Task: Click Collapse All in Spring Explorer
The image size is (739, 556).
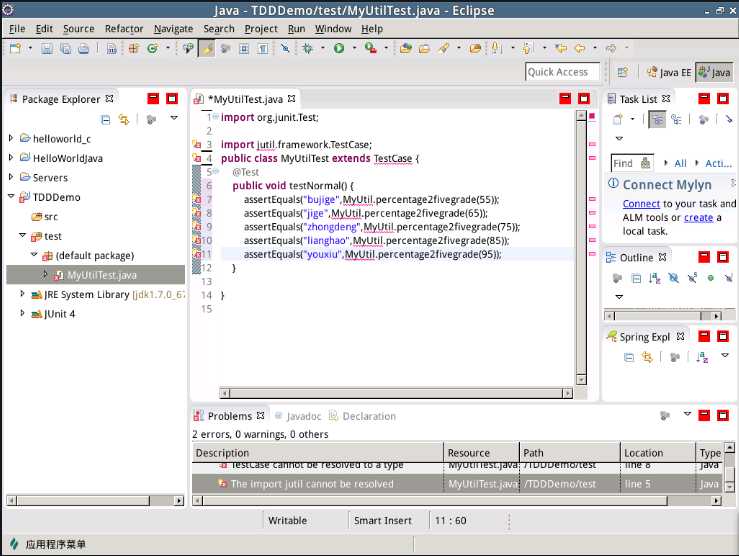Action: coord(629,357)
